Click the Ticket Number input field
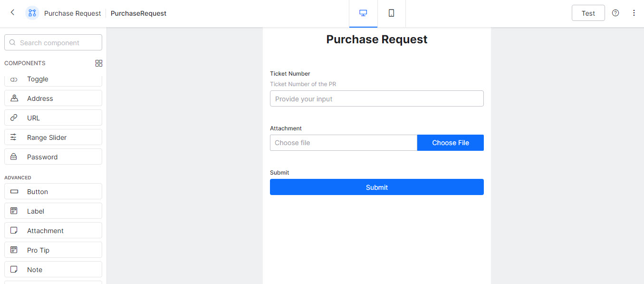 [376, 98]
